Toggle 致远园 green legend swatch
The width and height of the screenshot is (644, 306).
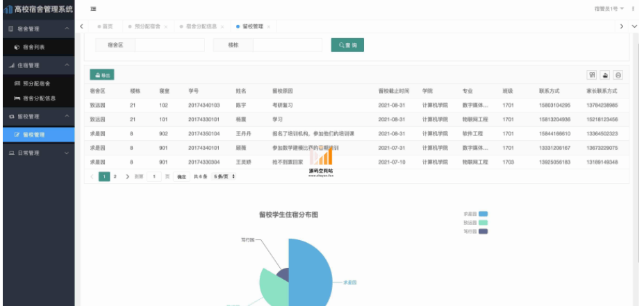483,223
